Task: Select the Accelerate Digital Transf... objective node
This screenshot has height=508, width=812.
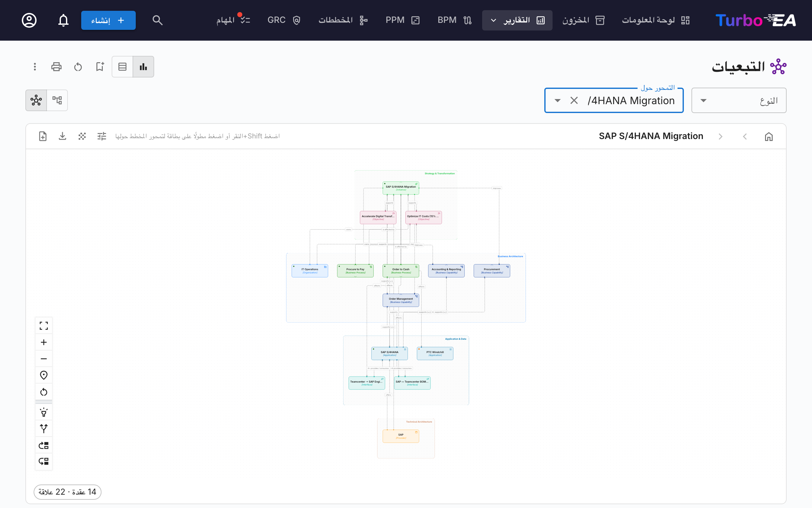Action: (378, 217)
